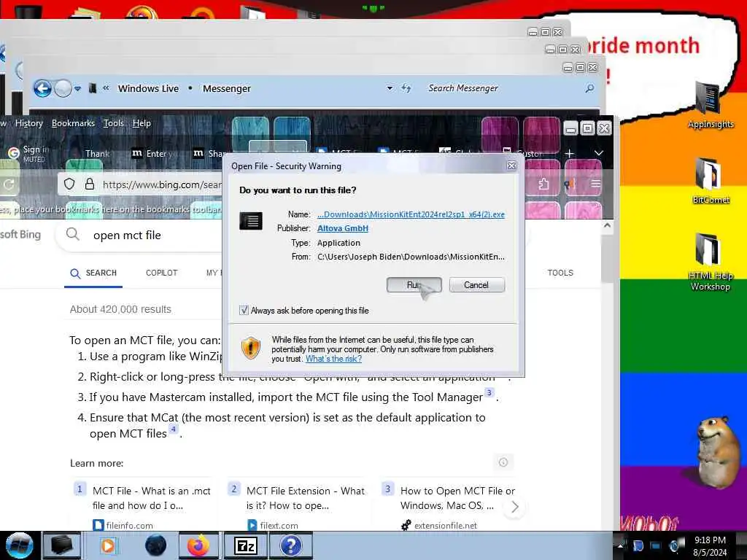
Task: Click the Bing search magnifier icon
Action: [72, 234]
